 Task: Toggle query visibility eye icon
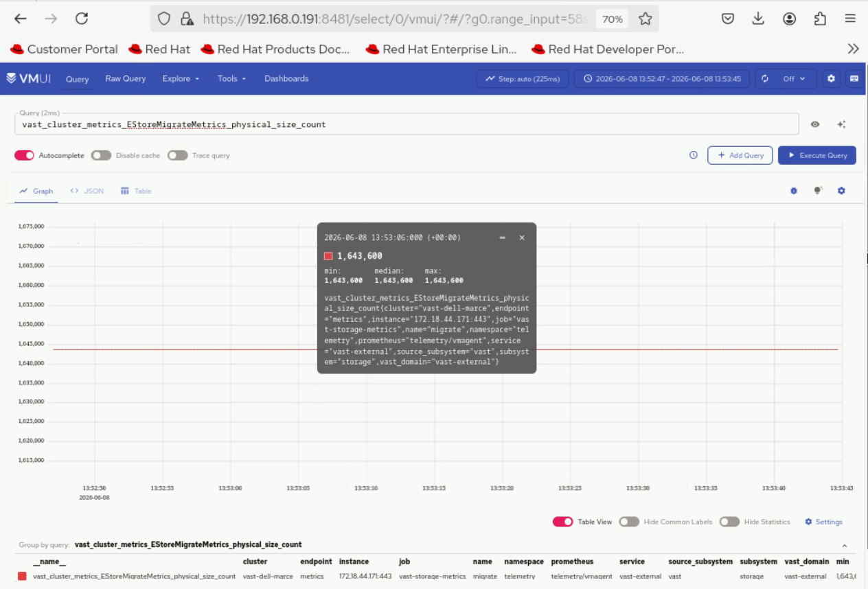point(815,124)
